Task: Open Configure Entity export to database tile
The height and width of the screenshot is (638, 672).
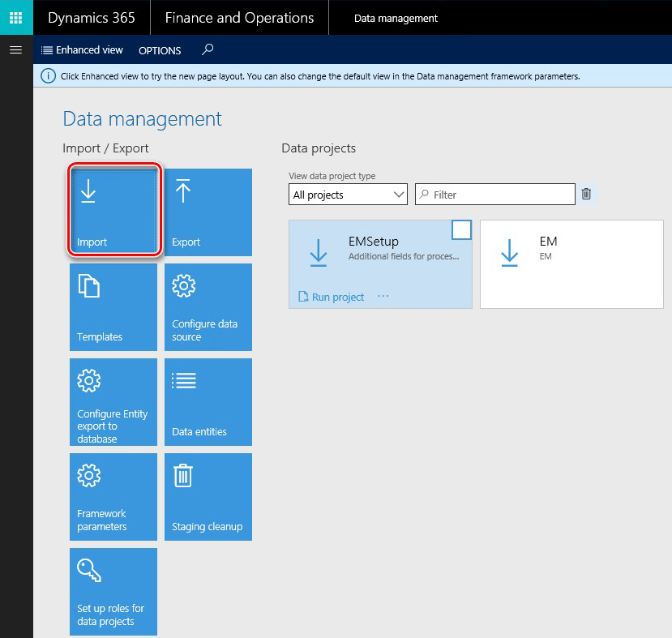Action: pyautogui.click(x=113, y=402)
